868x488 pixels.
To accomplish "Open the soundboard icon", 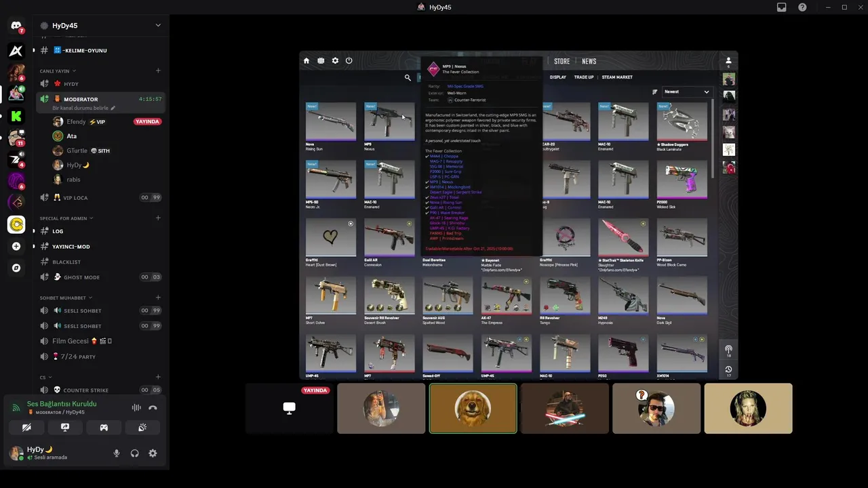I will click(142, 428).
